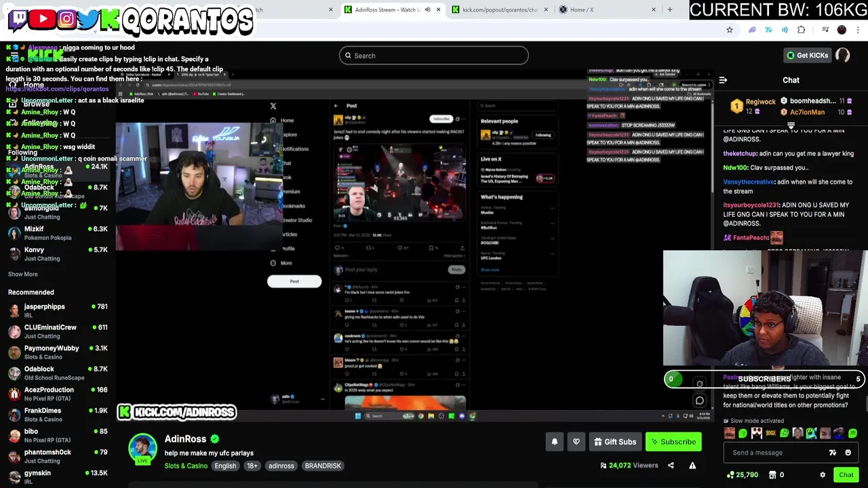Toggle stream notifications bell
The image size is (868, 488).
(x=554, y=442)
